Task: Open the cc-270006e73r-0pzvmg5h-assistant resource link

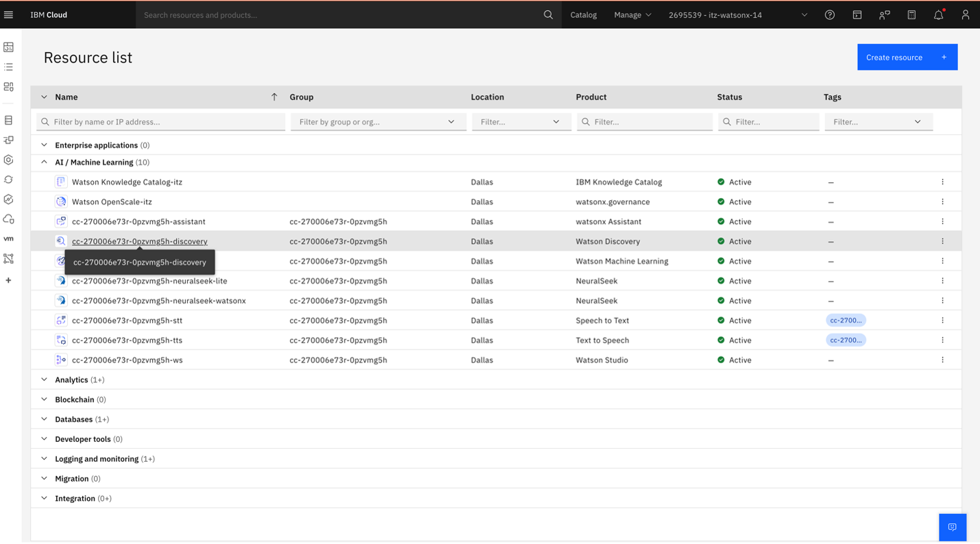Action: (x=138, y=221)
